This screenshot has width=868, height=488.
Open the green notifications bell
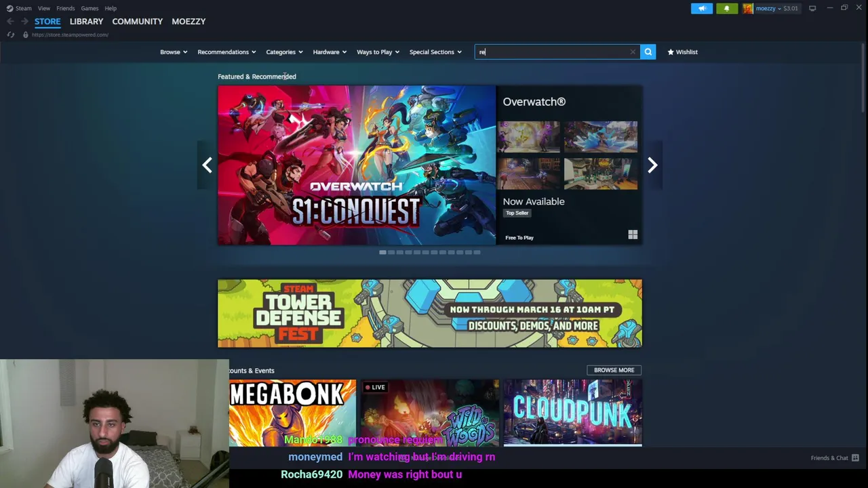tap(726, 8)
